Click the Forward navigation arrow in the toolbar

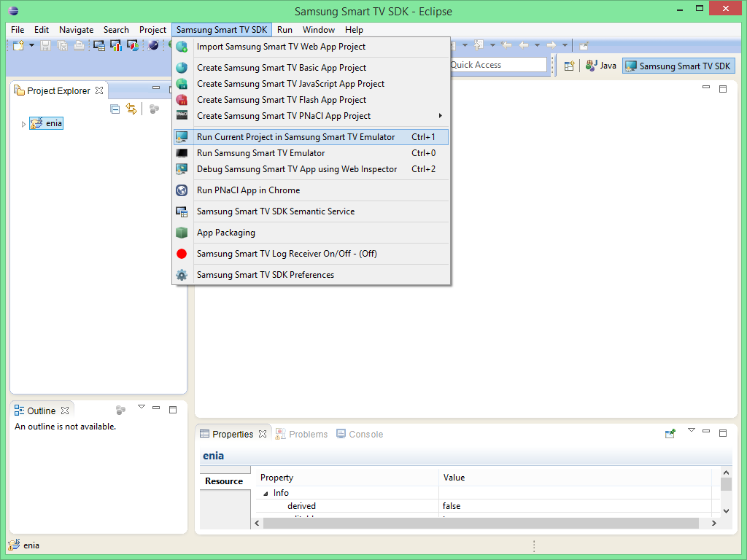(x=551, y=45)
